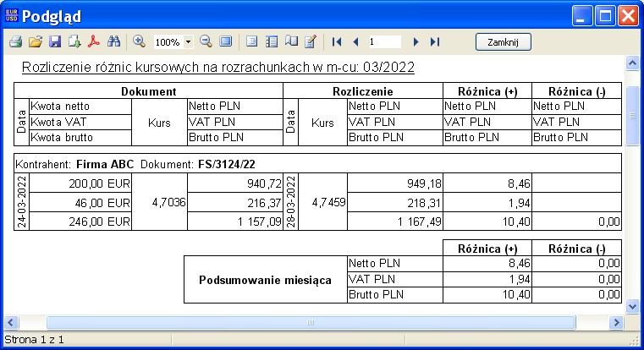
Task: Click the horizontal scrollbar right arrow
Action: [615, 323]
